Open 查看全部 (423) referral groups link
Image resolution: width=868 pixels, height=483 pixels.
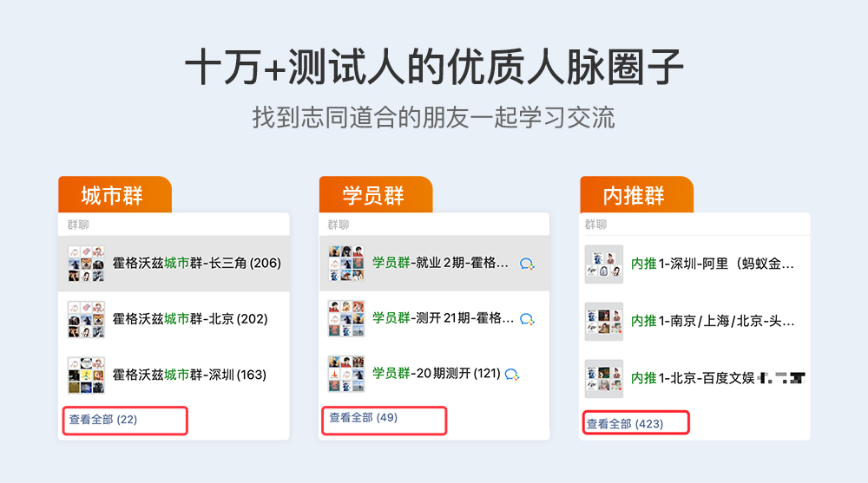[625, 424]
